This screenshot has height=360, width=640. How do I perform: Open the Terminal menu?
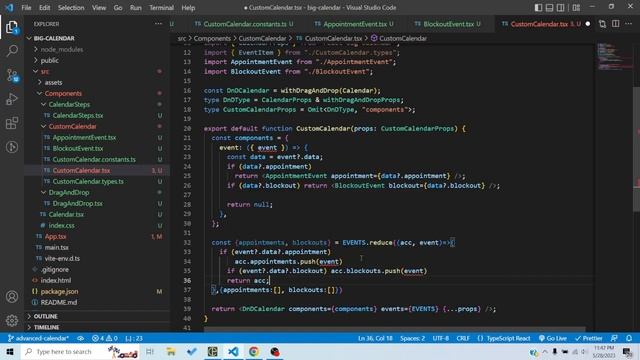[161, 8]
